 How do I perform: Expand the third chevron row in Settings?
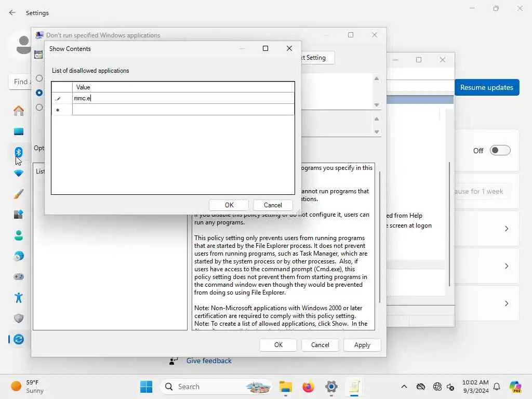point(506,303)
